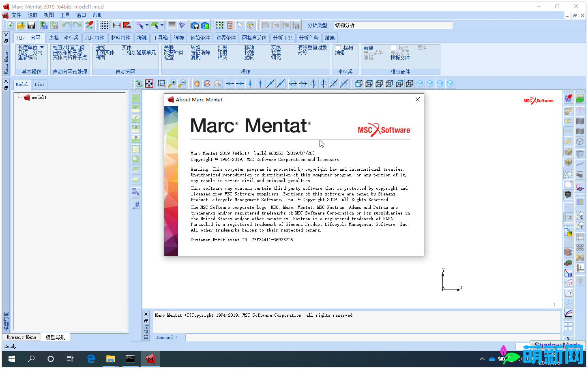Click the Open file folder icon
This screenshot has width=588, height=369.
click(21, 25)
